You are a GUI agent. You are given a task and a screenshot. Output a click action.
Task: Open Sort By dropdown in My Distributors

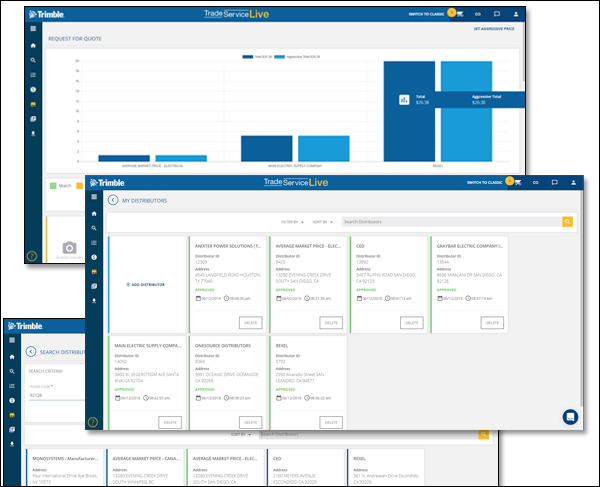(323, 222)
